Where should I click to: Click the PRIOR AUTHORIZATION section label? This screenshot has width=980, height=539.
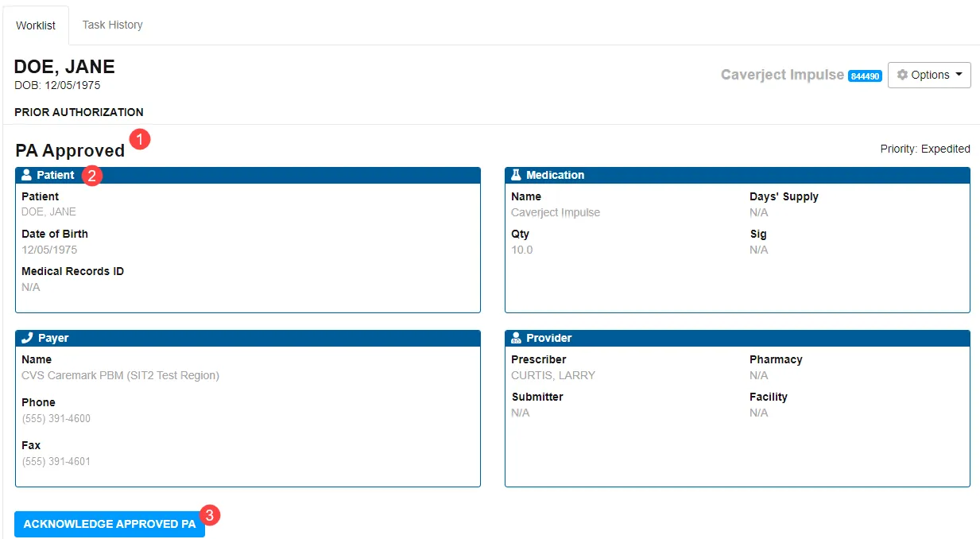point(79,112)
